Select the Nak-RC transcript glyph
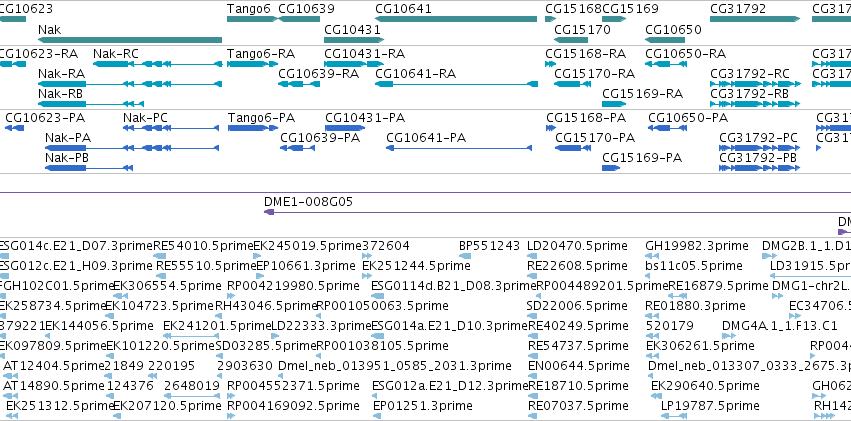The image size is (851, 421). click(x=157, y=64)
